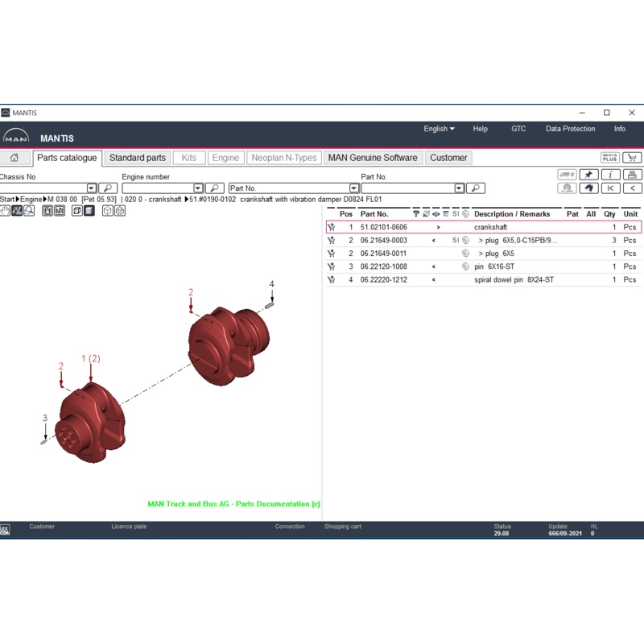The width and height of the screenshot is (644, 644).
Task: Click into the Chassis No input field
Action: point(43,188)
